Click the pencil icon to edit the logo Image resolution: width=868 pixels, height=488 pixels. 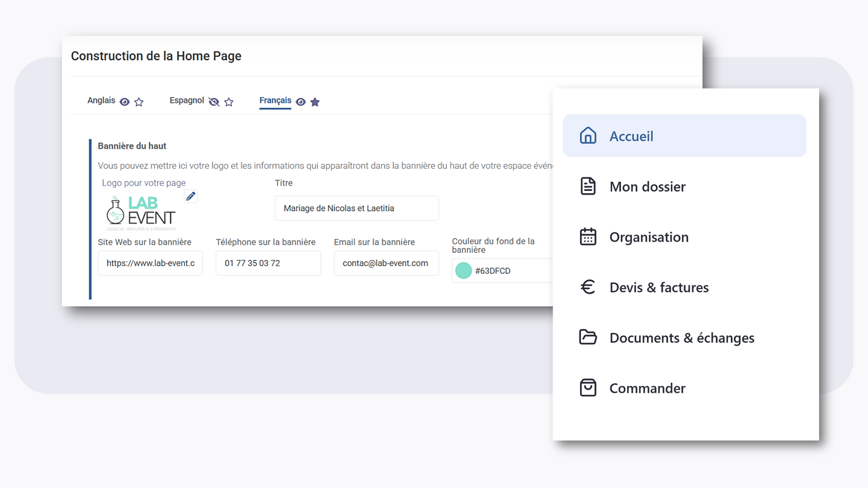pos(191,196)
